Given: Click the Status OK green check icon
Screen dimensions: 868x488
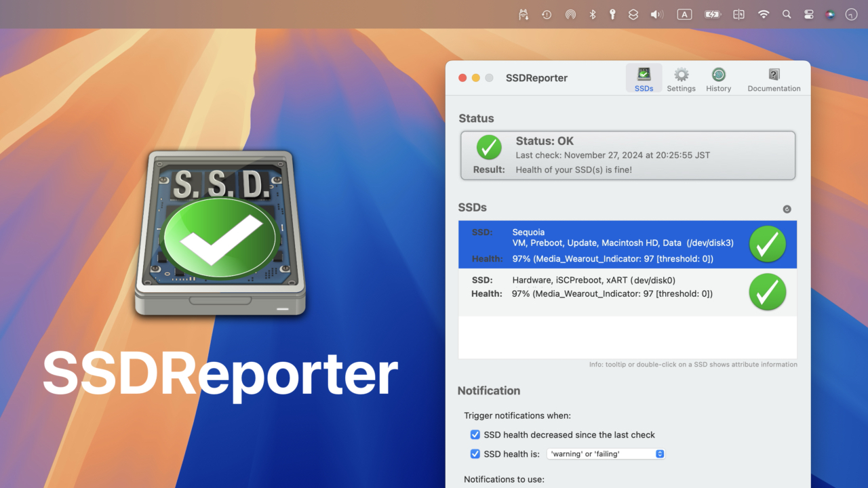Looking at the screenshot, I should point(489,147).
